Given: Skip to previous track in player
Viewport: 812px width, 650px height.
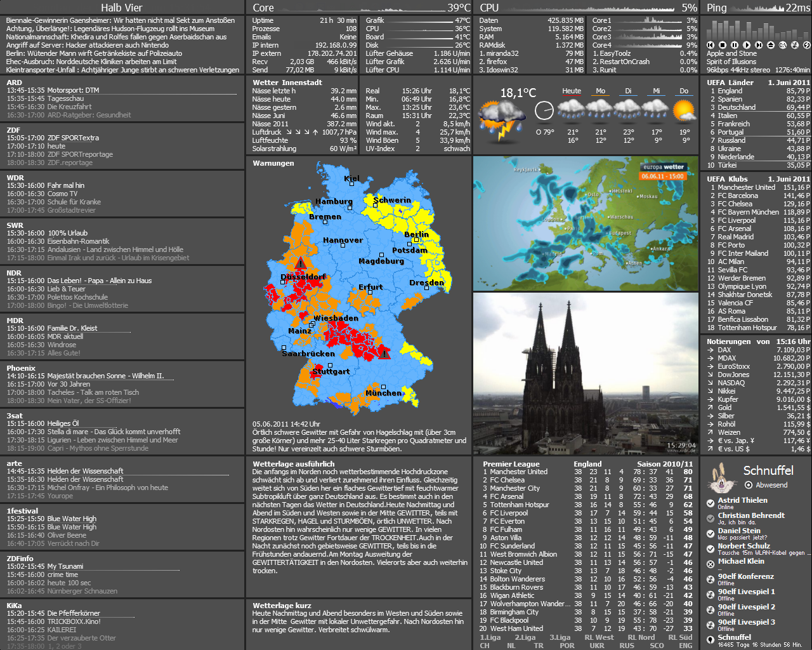Looking at the screenshot, I should pos(710,45).
